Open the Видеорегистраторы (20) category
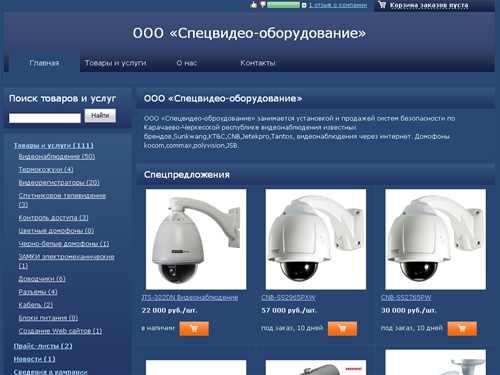This screenshot has width=500, height=375. pos(59,182)
